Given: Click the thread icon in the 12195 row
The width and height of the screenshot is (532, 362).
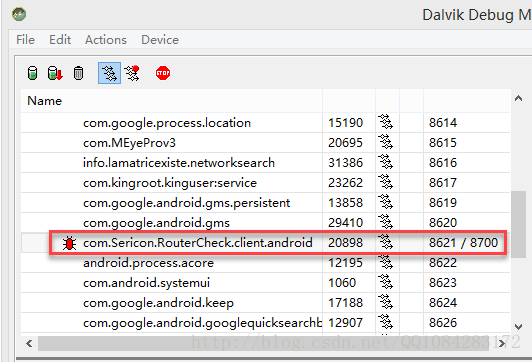Looking at the screenshot, I should point(386,262).
